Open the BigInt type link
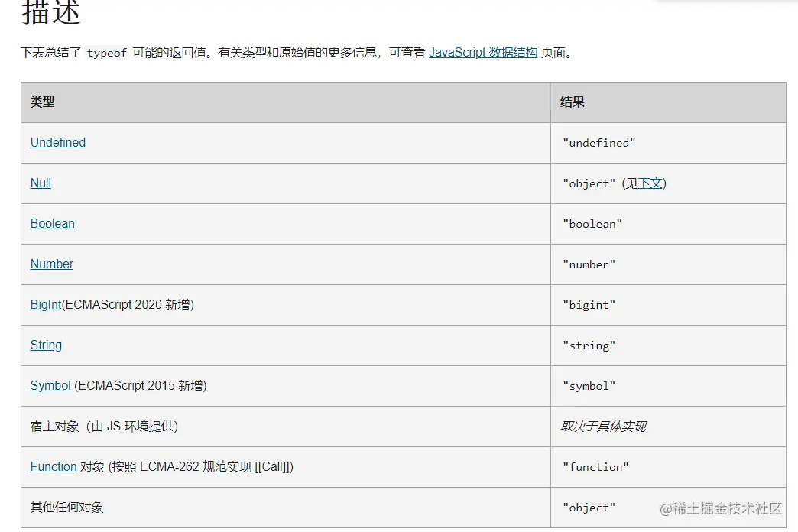This screenshot has height=532, width=798. tap(46, 304)
